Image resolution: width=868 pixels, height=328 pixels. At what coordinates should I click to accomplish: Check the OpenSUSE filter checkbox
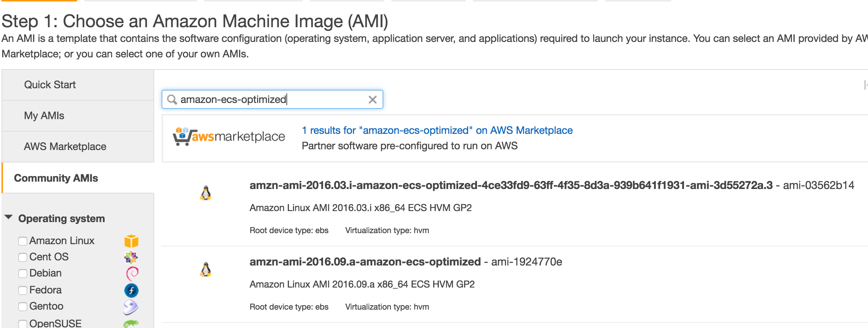click(23, 324)
